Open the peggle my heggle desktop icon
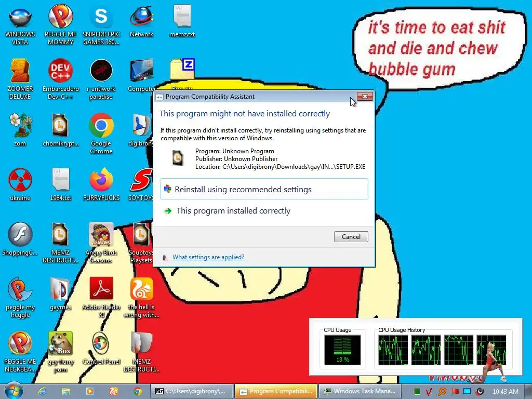The image size is (532, 399). click(20, 297)
